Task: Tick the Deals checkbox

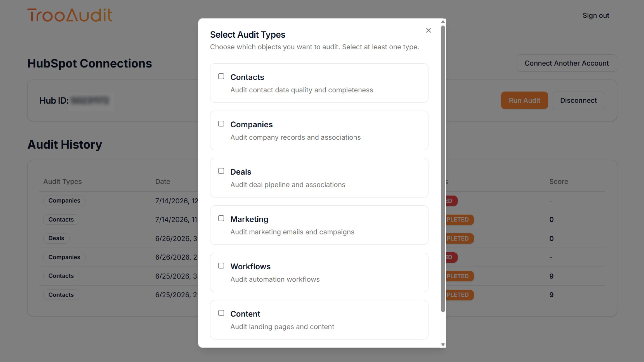Action: [221, 171]
